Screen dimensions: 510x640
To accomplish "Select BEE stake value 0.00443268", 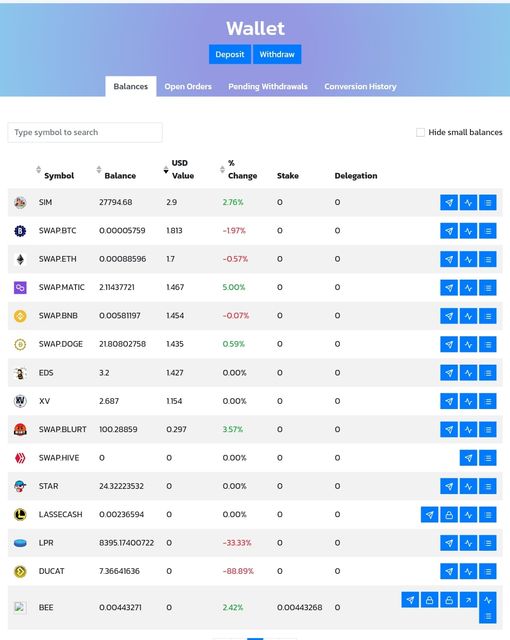I will coord(299,608).
